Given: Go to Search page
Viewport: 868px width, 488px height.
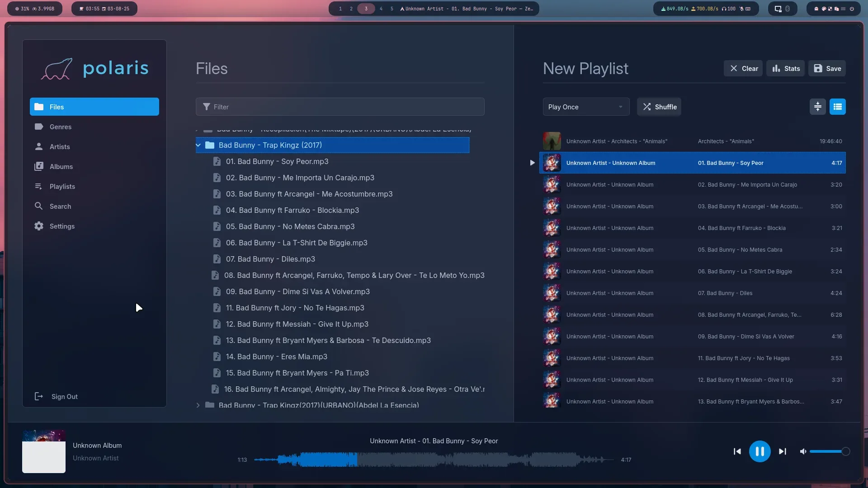Looking at the screenshot, I should click(x=94, y=206).
